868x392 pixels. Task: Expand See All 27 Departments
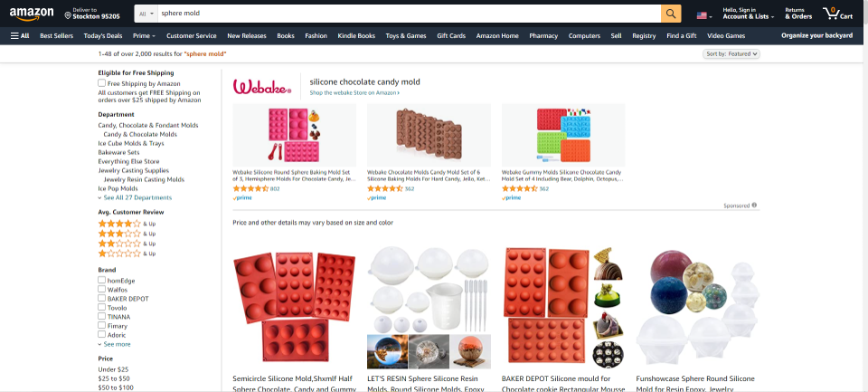(135, 198)
